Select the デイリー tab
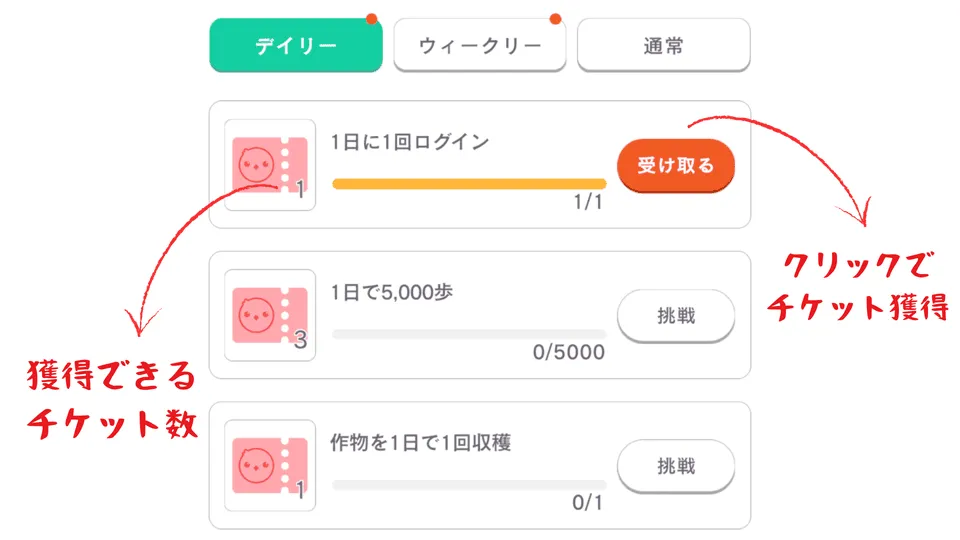The image size is (960, 540). (x=295, y=46)
